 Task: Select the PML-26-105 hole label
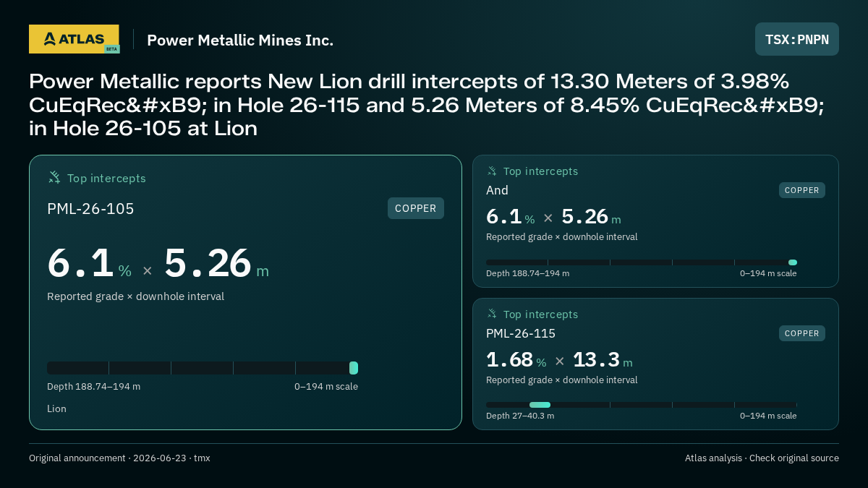click(90, 209)
